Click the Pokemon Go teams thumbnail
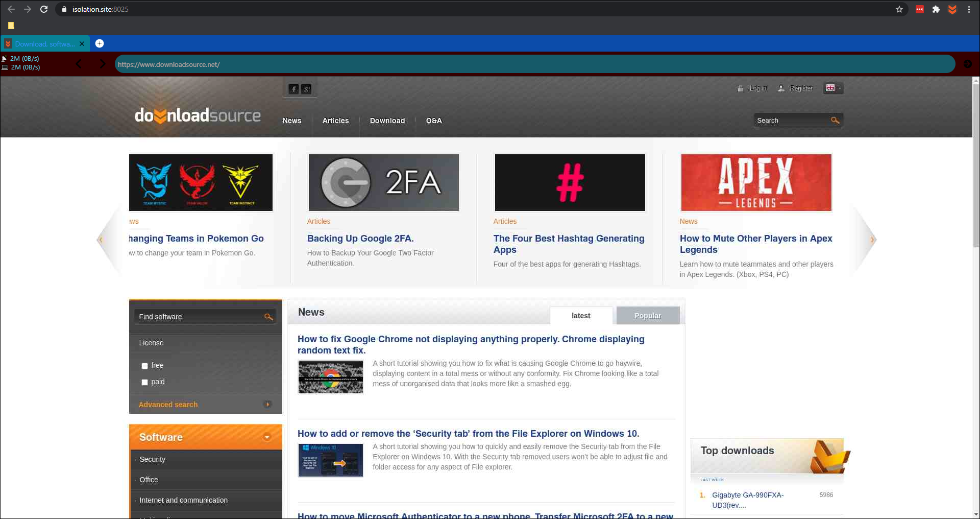The width and height of the screenshot is (980, 519). click(201, 182)
